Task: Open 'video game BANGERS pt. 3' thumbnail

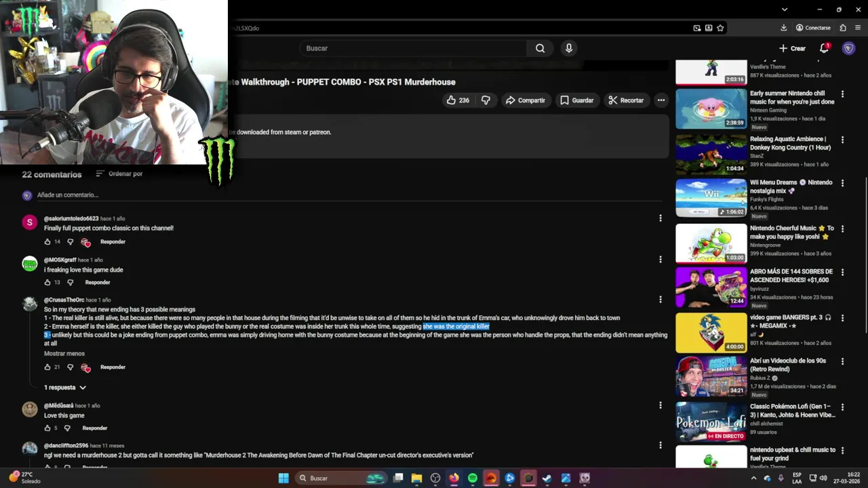Action: pos(711,333)
